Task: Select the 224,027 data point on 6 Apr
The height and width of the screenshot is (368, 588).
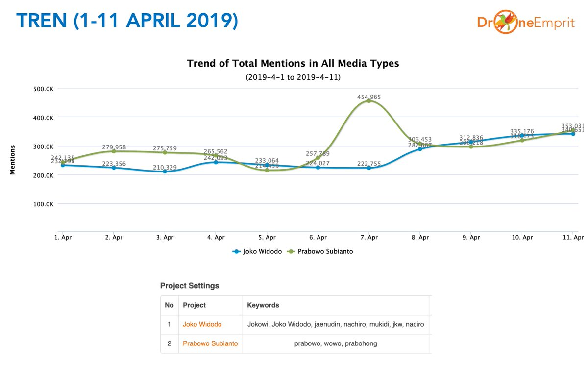Action: click(318, 167)
